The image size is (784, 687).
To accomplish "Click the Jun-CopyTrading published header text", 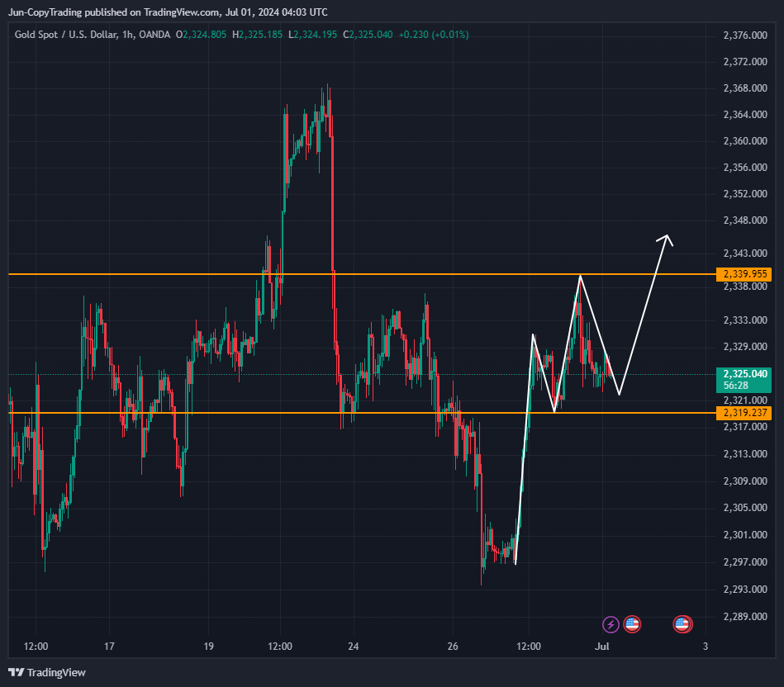I will [168, 12].
